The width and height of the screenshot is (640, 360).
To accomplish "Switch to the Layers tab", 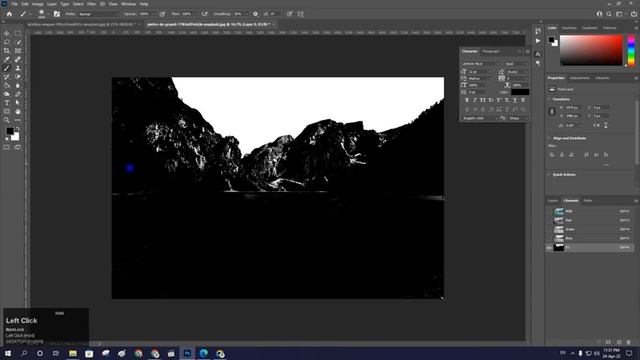I will point(553,201).
